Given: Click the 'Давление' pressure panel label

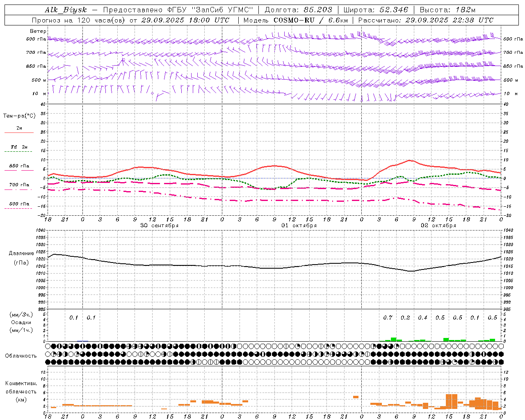Looking at the screenshot, I should pos(21,253).
